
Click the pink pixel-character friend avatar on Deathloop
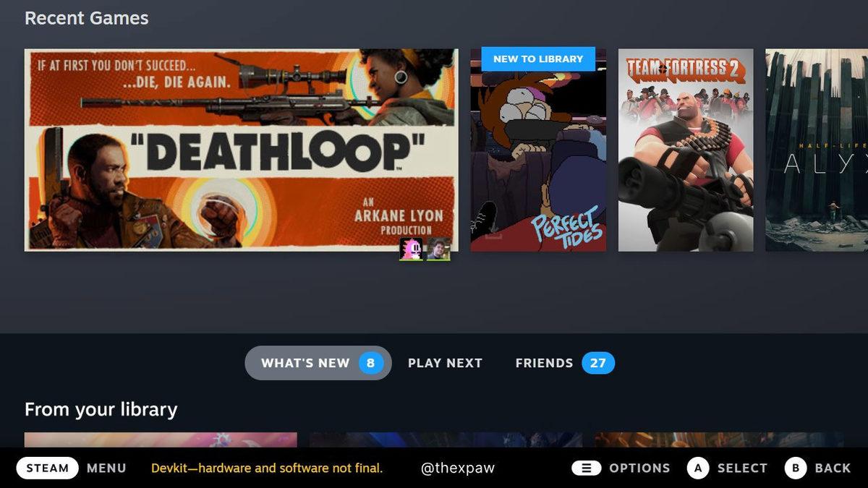click(411, 251)
